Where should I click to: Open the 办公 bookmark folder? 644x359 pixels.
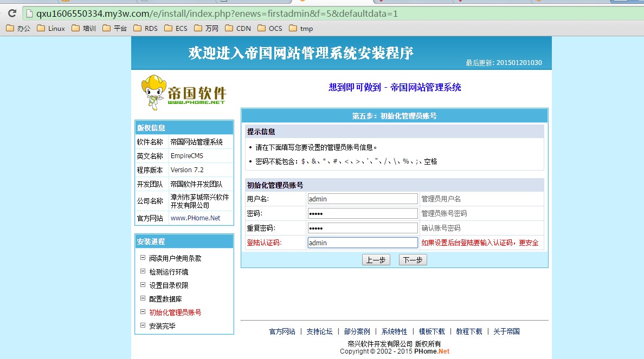(x=18, y=28)
